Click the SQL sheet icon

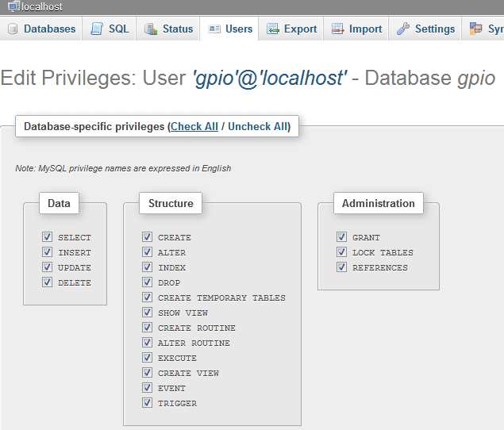[x=97, y=29]
